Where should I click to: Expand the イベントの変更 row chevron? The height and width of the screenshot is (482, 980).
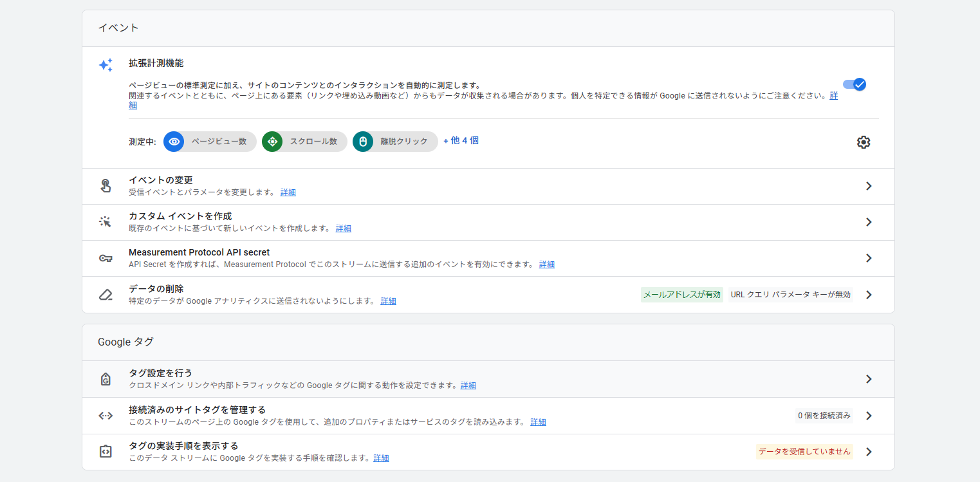869,186
